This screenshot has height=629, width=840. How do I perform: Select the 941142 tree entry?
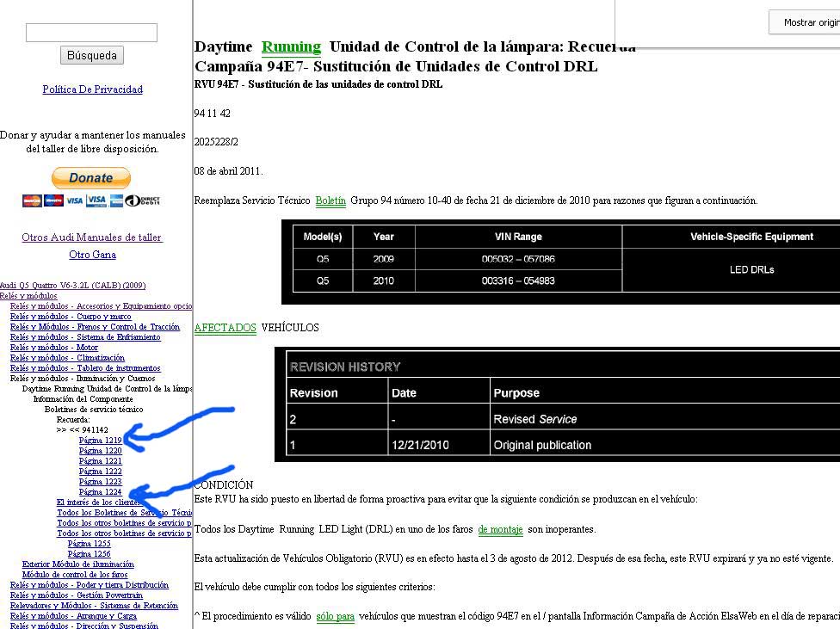(82, 429)
